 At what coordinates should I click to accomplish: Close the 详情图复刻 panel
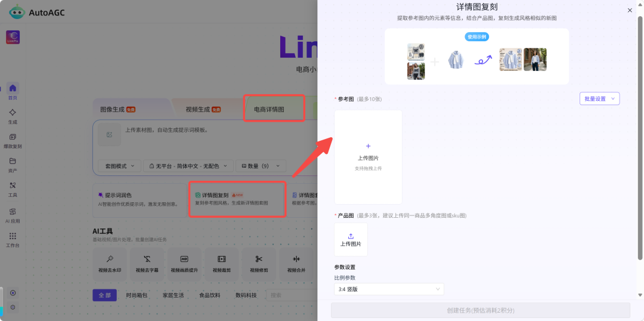click(x=630, y=10)
